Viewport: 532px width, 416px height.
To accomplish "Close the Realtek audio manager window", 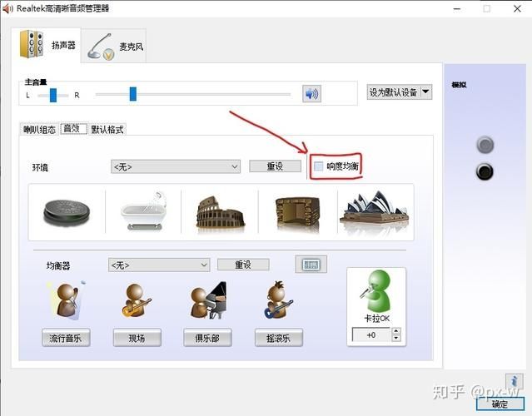I will 517,9.
